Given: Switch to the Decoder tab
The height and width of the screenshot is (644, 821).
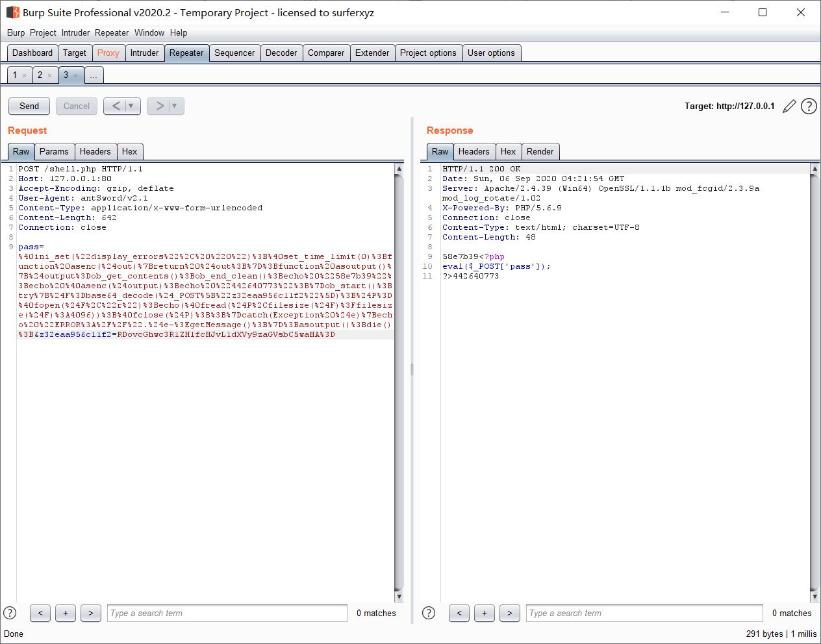Looking at the screenshot, I should coord(281,53).
